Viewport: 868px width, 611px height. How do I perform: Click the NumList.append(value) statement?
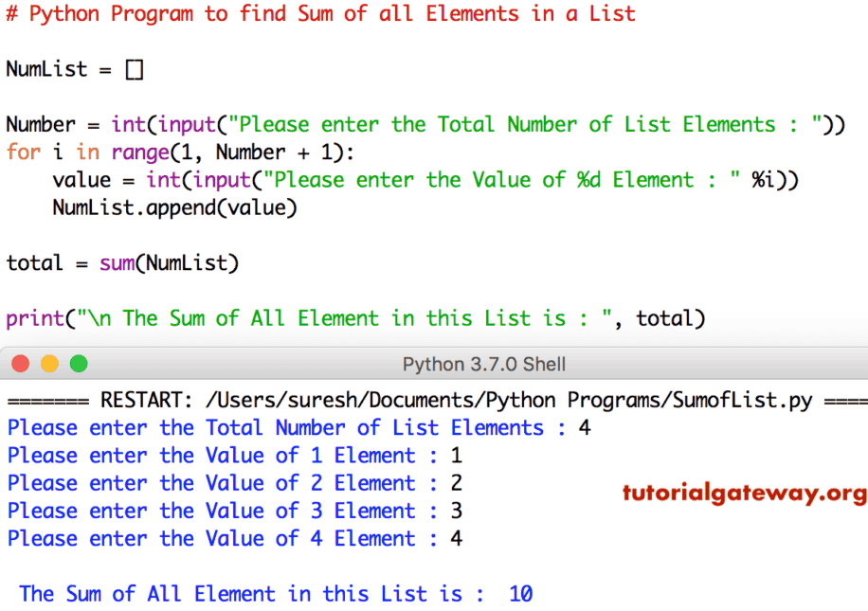pos(174,207)
